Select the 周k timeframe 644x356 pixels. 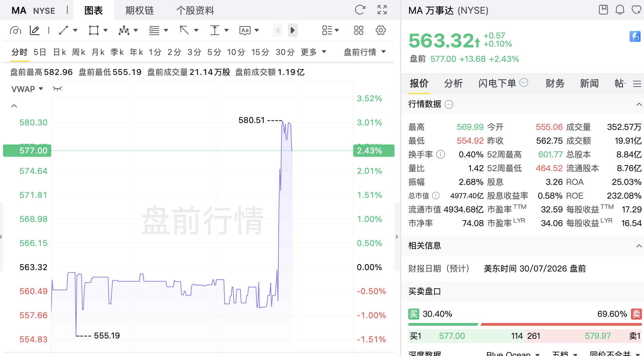79,52
